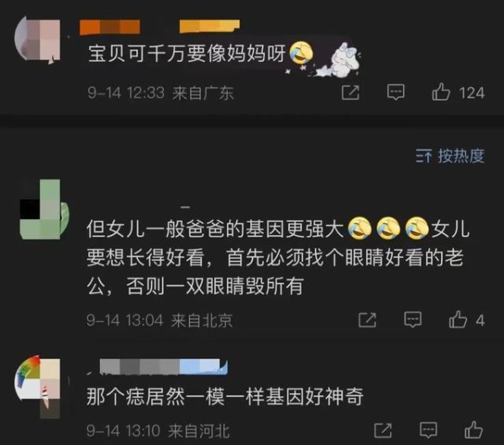Open replies on the Guangdong comment
Image resolution: width=504 pixels, height=445 pixels.
[x=396, y=92]
